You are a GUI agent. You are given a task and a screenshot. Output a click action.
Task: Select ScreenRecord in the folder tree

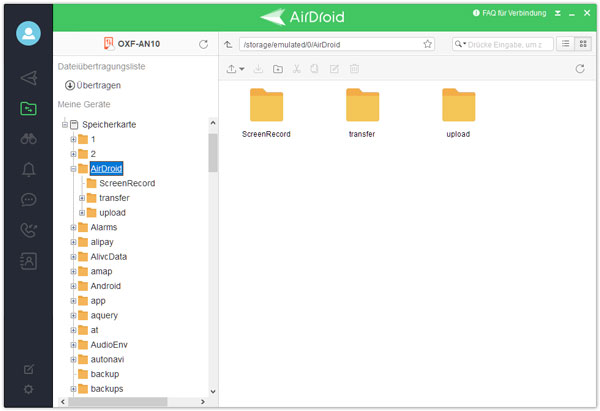click(127, 183)
